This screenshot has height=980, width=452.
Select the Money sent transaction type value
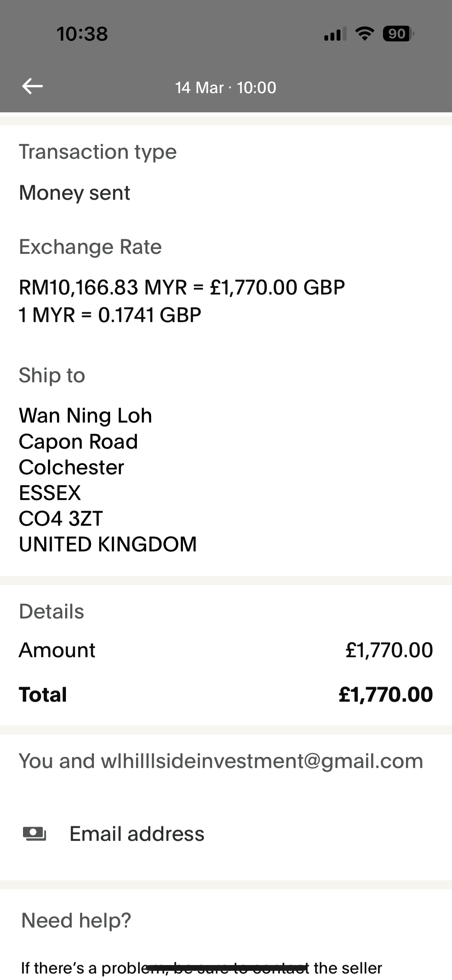75,192
